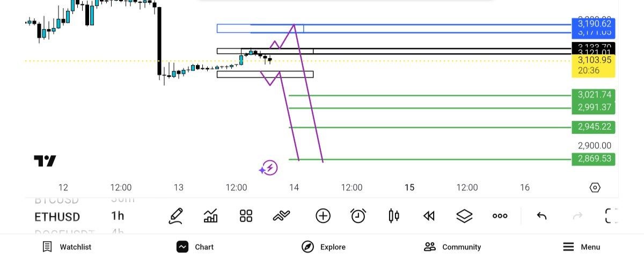Open the three-dots more options
The image size is (644, 260).
(500, 216)
